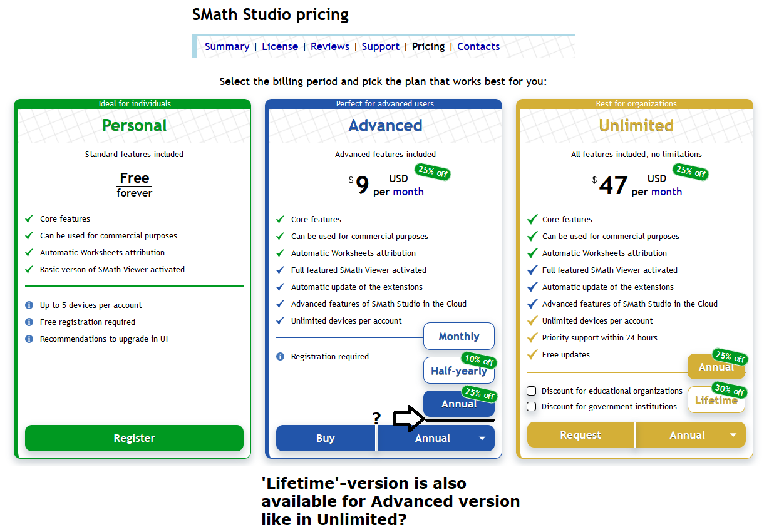Expand the Advanced plan billing period dropdown
Image resolution: width=774 pixels, height=532 pixels.
tap(482, 439)
